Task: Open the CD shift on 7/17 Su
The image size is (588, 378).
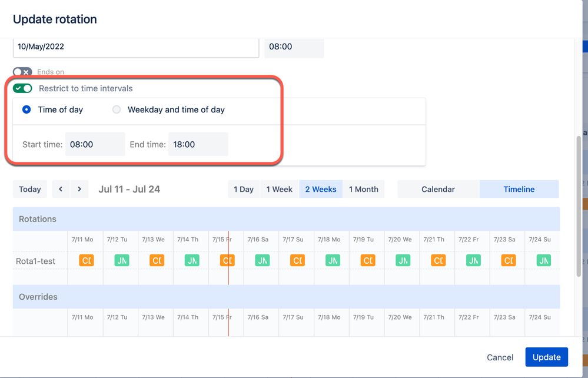Action: point(297,260)
